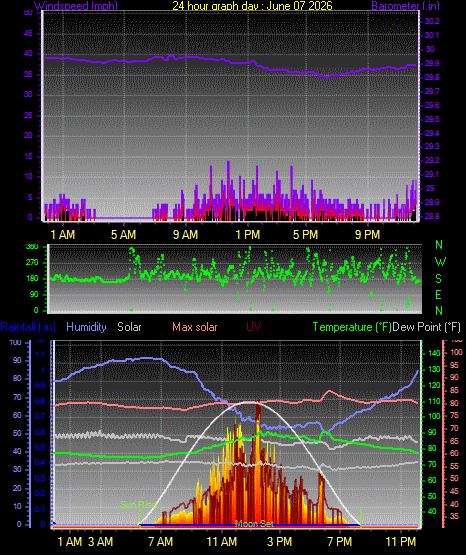Click the "110" temperature axis value

(434, 401)
